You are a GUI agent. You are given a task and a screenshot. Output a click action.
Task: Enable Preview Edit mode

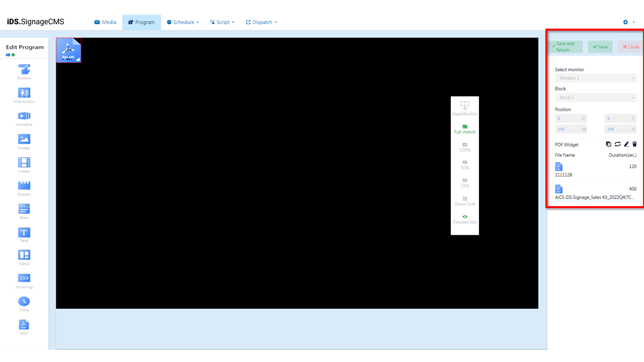click(x=464, y=218)
